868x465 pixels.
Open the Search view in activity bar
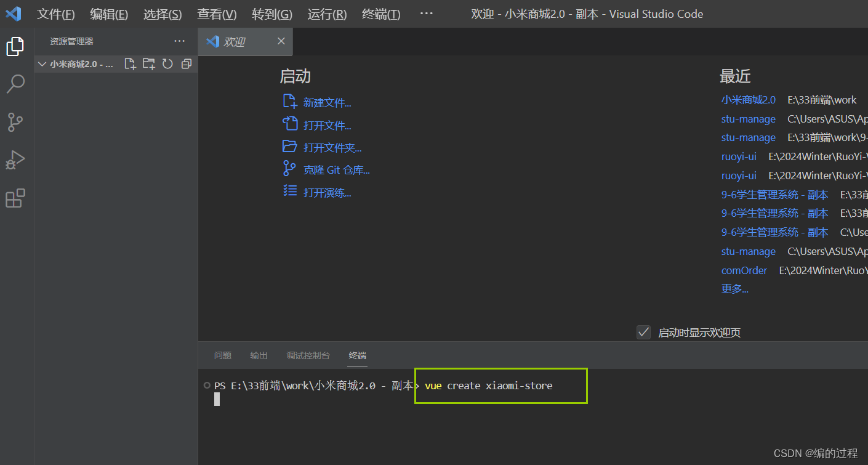[x=15, y=84]
